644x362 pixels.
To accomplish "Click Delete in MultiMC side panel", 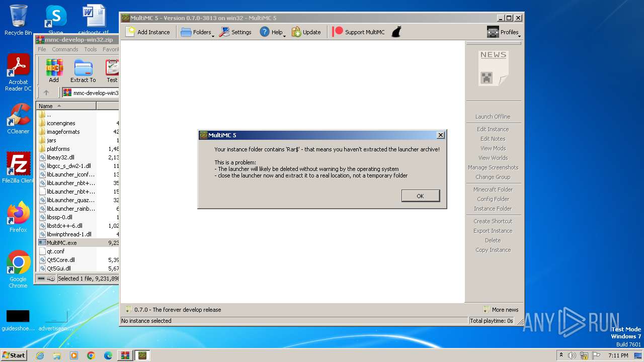I will pos(493,240).
